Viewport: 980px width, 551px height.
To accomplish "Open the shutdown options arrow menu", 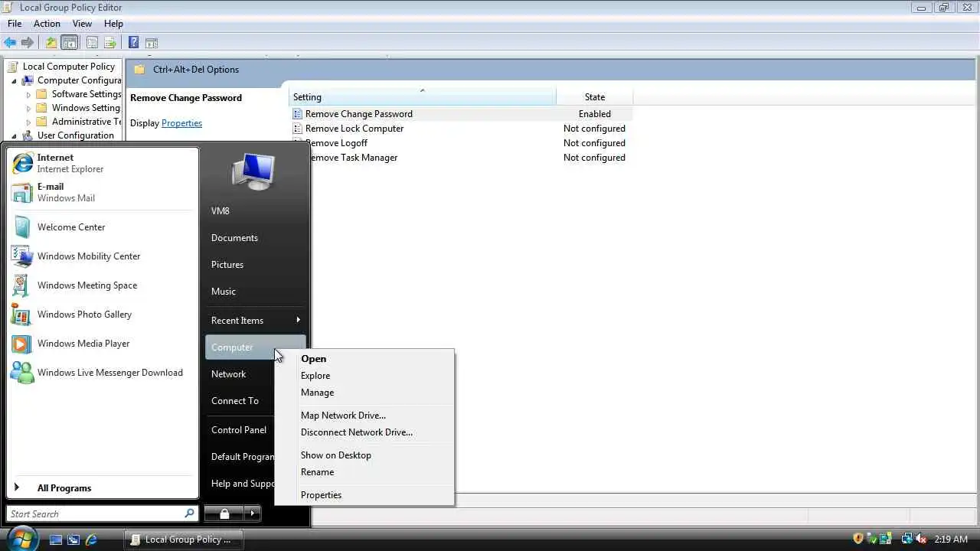I will pos(253,514).
